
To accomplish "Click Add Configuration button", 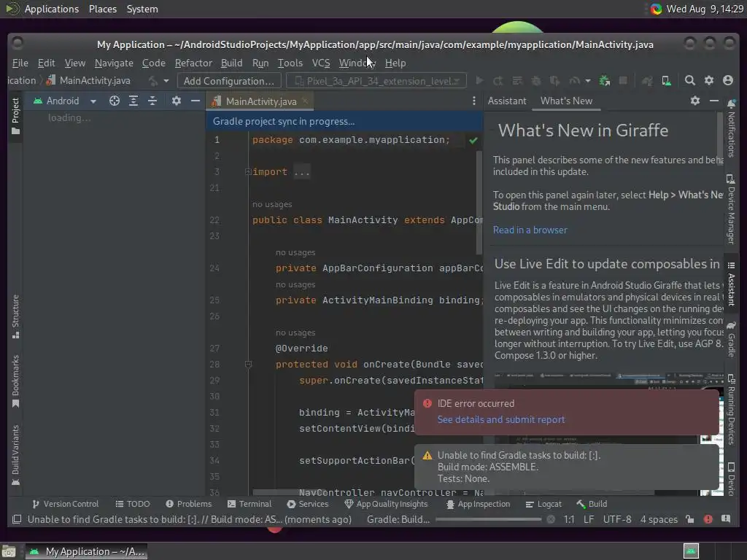I will point(228,81).
